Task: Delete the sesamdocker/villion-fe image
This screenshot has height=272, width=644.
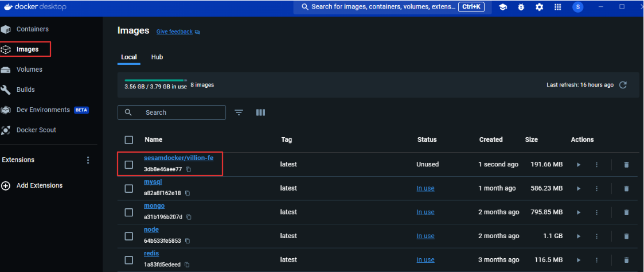Action: pos(626,164)
